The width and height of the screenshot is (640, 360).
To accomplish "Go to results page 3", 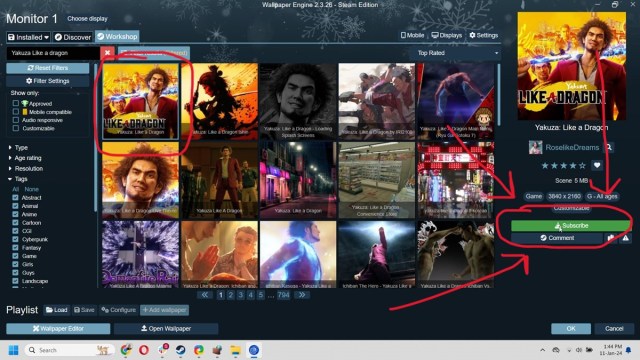I will 241,295.
